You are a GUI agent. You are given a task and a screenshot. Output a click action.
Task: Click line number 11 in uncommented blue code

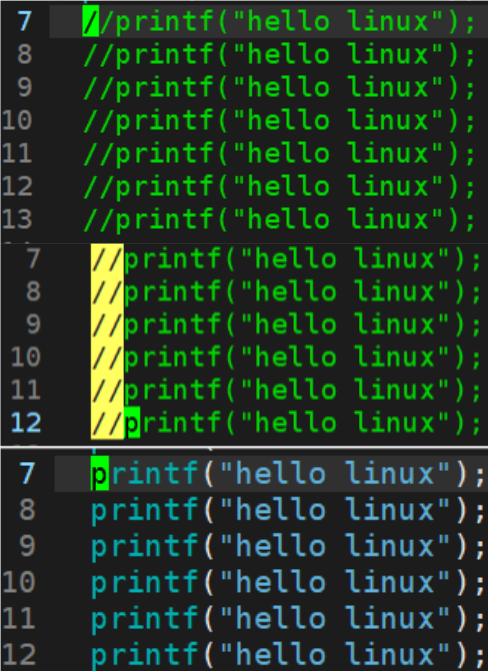18,618
